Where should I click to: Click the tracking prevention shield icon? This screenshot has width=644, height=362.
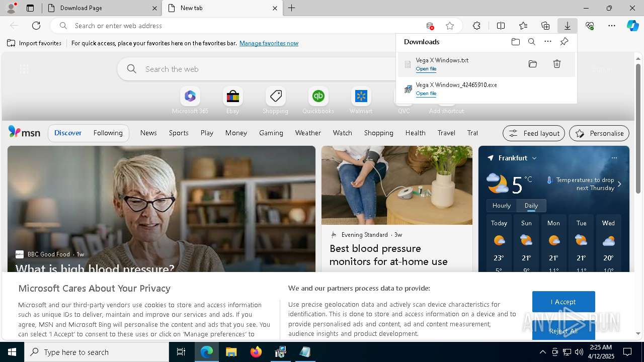pyautogui.click(x=430, y=26)
